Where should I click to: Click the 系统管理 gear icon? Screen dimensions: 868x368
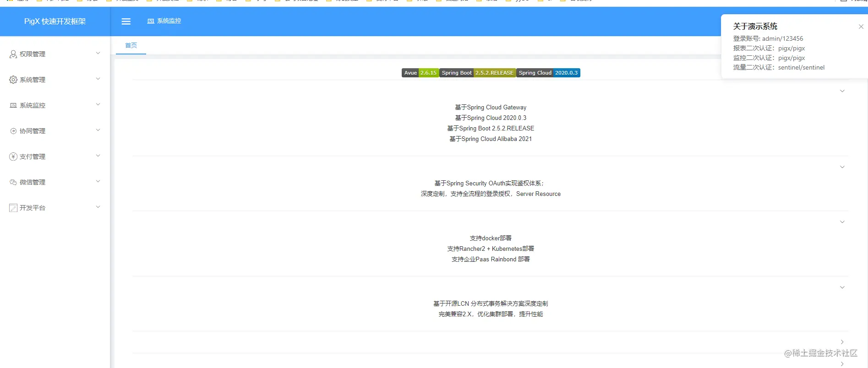pyautogui.click(x=13, y=80)
